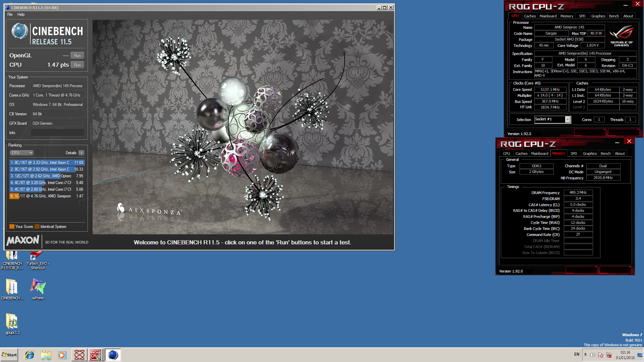Switch to ROG CPU-Z taskbar button

click(x=96, y=355)
